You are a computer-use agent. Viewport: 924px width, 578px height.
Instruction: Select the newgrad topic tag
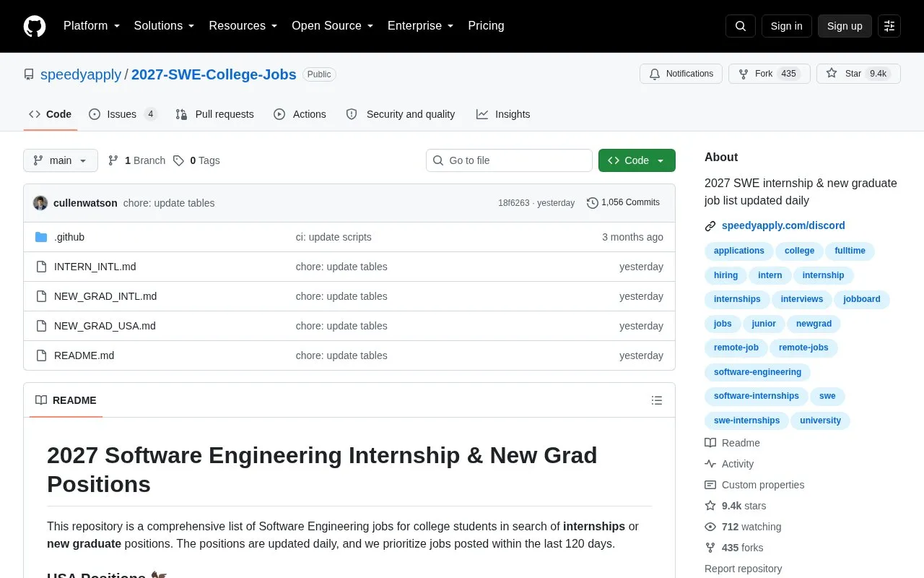(814, 324)
